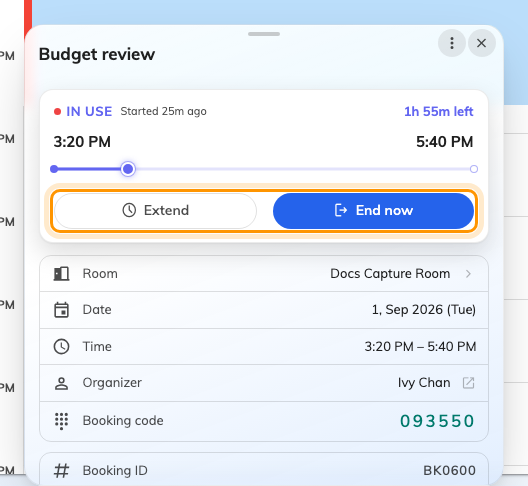528x486 pixels.
Task: Select the booking code 093550
Action: pyautogui.click(x=437, y=421)
